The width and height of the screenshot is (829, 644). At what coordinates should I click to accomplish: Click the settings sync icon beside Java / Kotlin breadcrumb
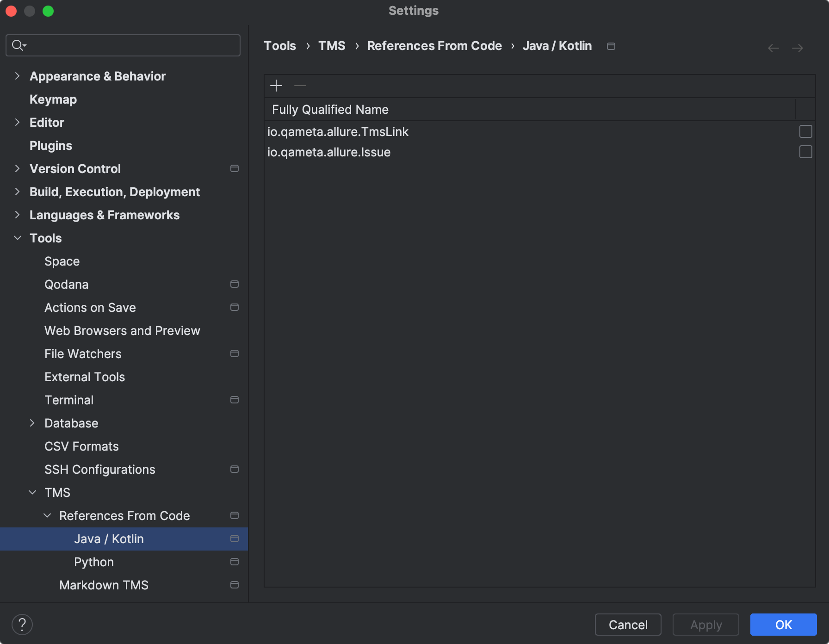coord(611,46)
